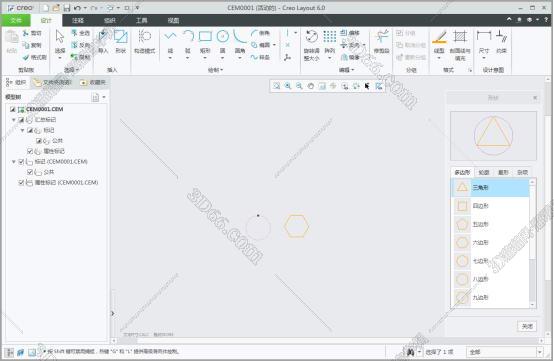Click the Select arrow tool
The image size is (554, 361).
(x=60, y=37)
